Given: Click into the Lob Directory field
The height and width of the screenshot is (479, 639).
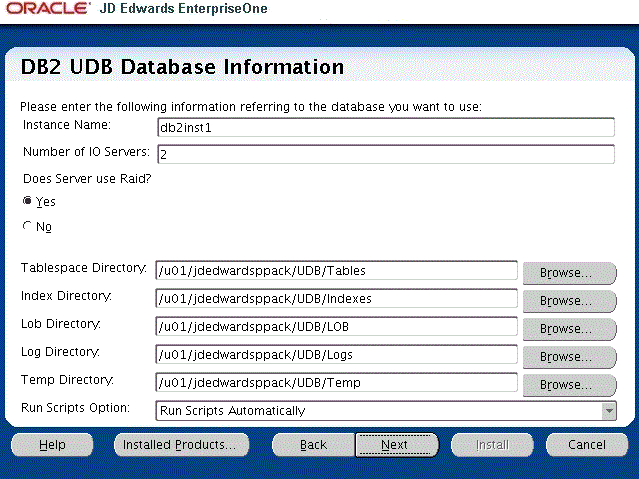Looking at the screenshot, I should click(x=337, y=327).
